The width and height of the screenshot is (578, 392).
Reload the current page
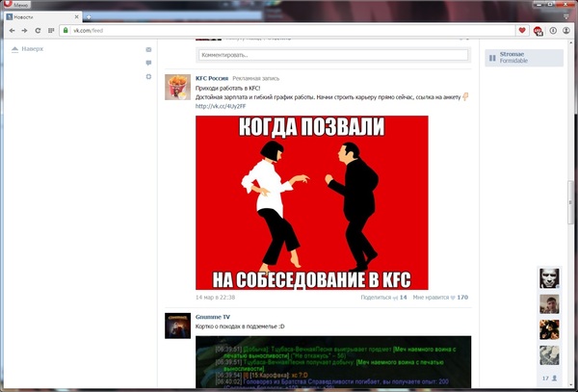pyautogui.click(x=38, y=31)
